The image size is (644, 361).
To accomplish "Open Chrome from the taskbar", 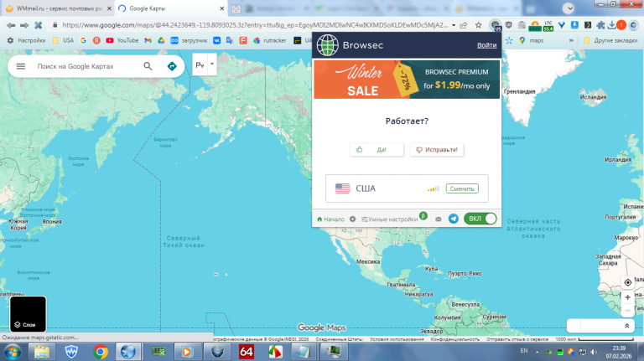I will 101,352.
